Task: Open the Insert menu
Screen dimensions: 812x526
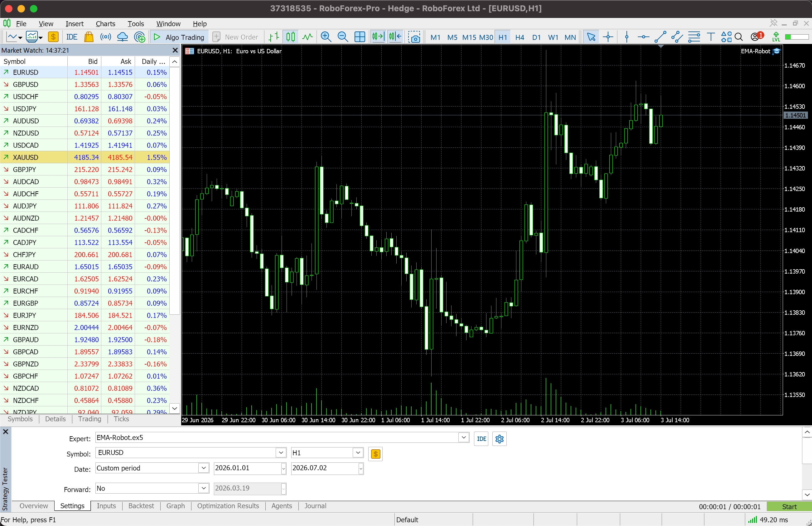Action: click(x=75, y=23)
